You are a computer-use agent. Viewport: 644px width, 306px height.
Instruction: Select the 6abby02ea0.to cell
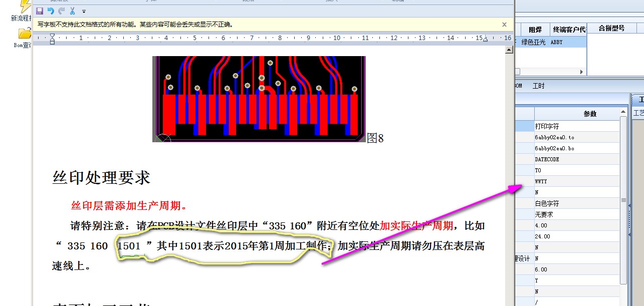coord(577,137)
